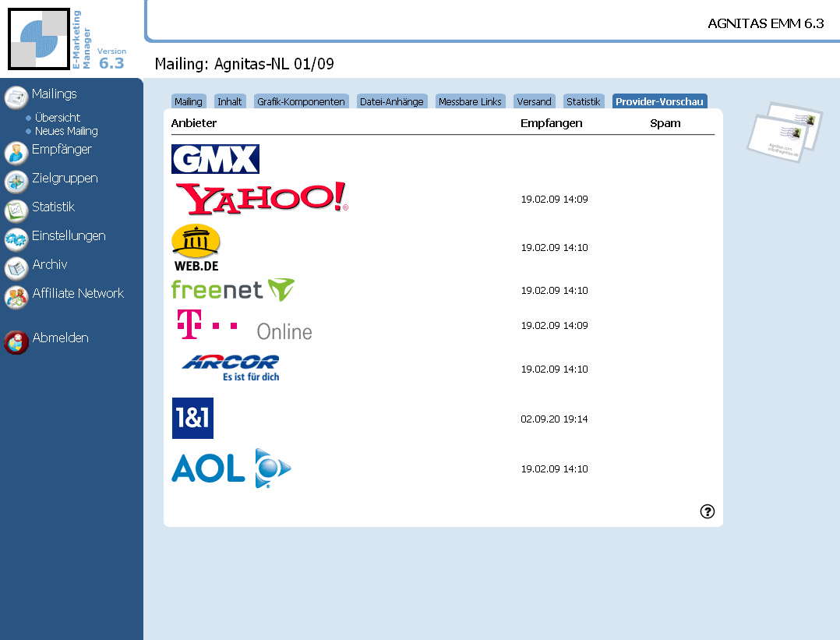The image size is (840, 640).
Task: Click T-Online's received time 19.02.09 14:09
Action: (555, 325)
